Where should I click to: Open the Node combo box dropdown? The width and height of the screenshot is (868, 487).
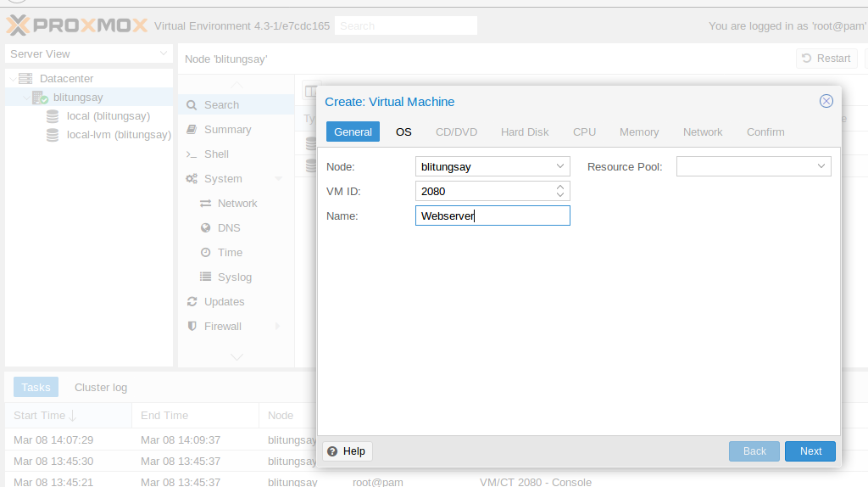pos(559,166)
